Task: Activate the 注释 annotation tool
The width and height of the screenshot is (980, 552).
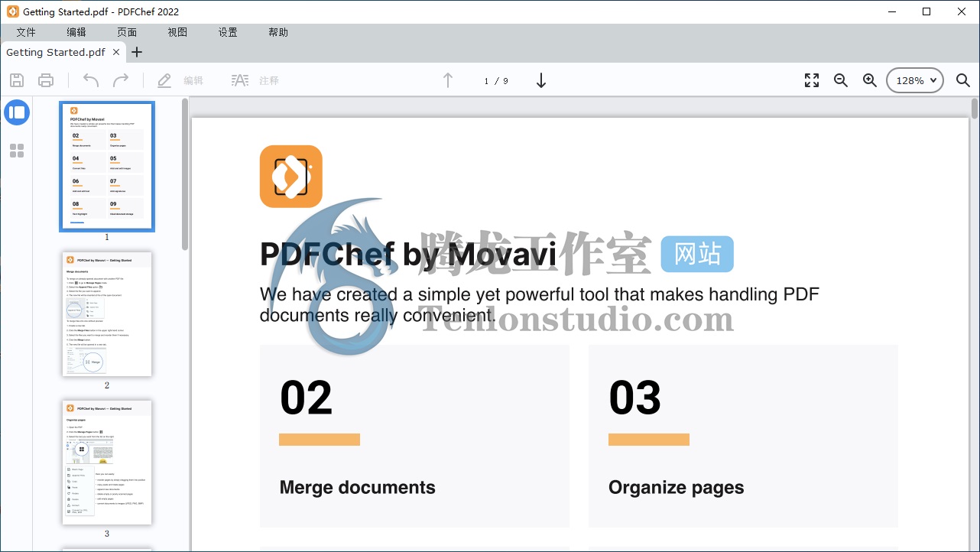Action: pyautogui.click(x=255, y=80)
